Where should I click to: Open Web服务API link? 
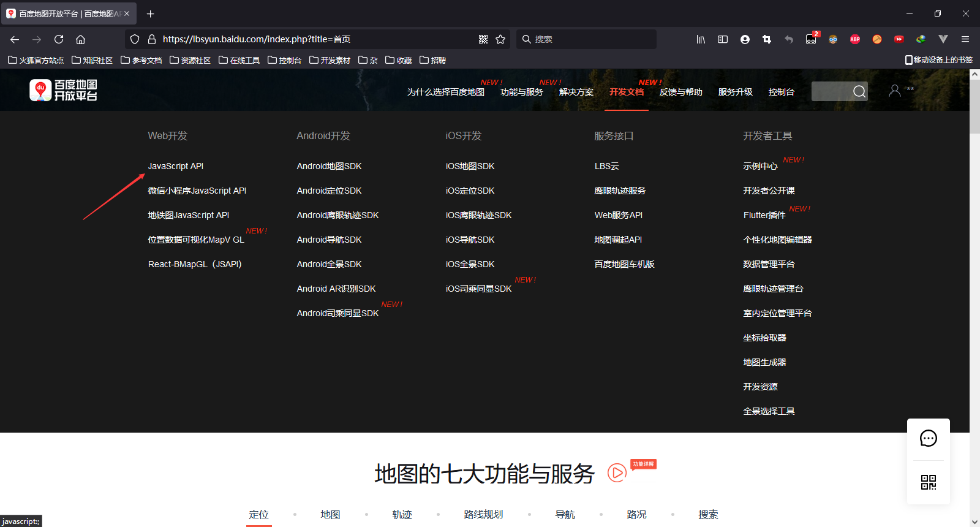click(619, 215)
